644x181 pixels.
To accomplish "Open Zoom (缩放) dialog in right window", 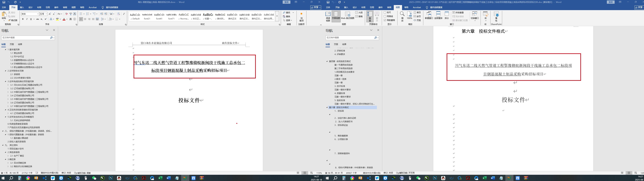I will [x=402, y=17].
